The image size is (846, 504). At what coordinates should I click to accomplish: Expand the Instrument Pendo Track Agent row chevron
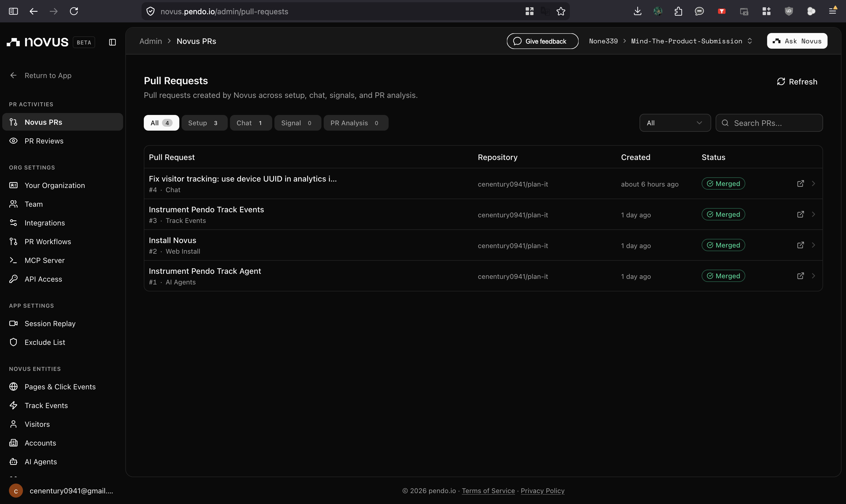tap(813, 276)
